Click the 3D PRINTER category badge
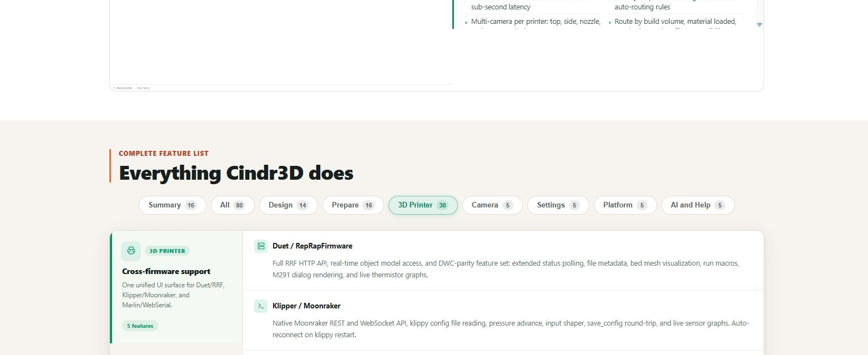Viewport: 868px width, 355px height. tap(167, 251)
